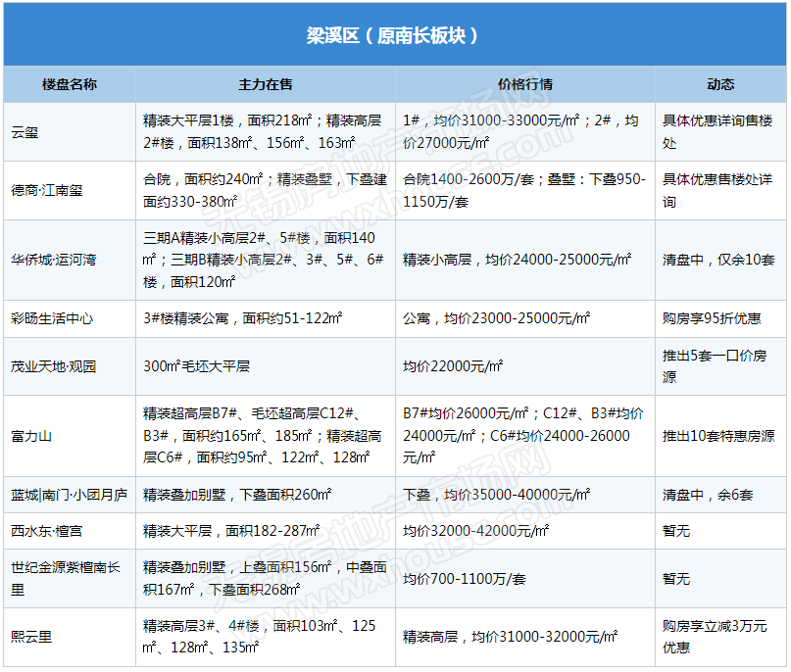Select the 推出10套特惠房源 status cell
Screen dimensions: 791x672
point(718,436)
